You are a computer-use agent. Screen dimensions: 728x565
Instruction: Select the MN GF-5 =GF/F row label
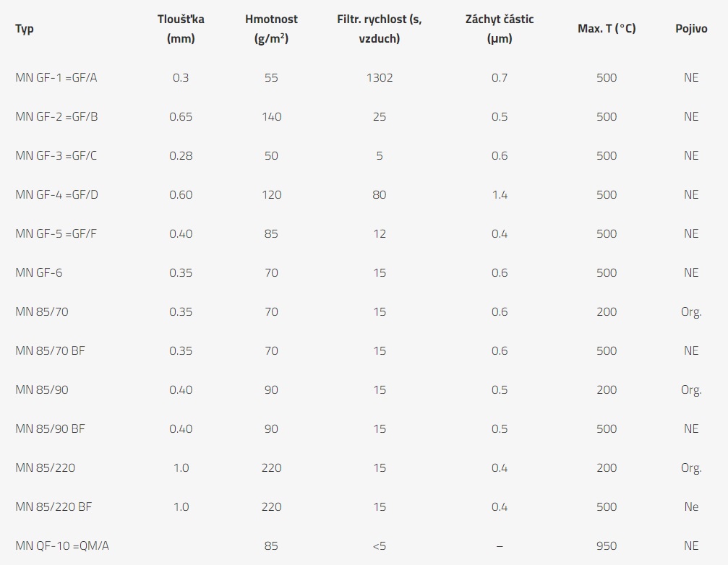[x=56, y=233]
